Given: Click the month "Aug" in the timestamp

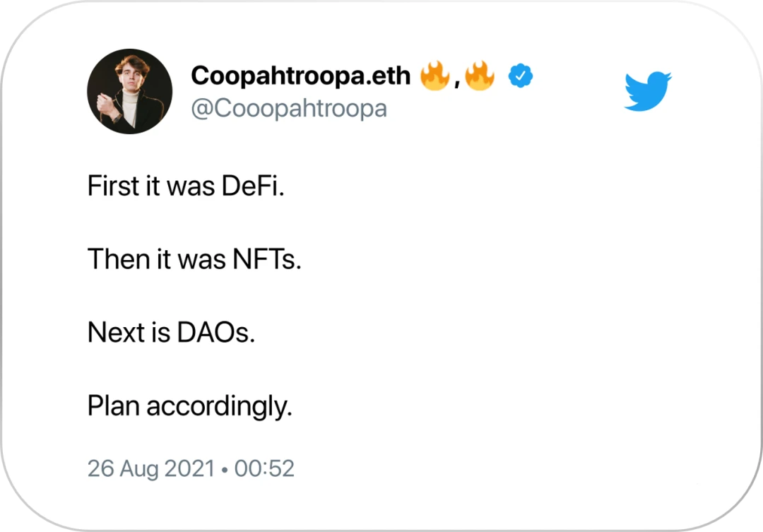Looking at the screenshot, I should click(x=138, y=469).
